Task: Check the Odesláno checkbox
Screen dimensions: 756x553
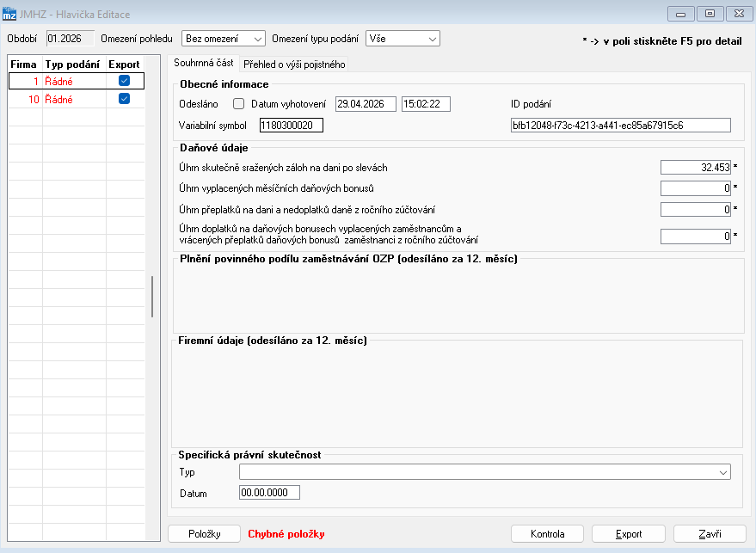Action: [x=238, y=104]
